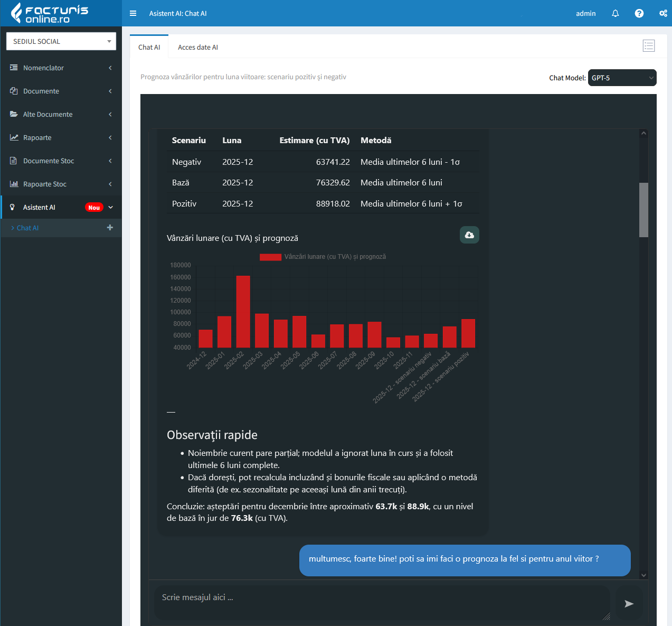
Task: Open the help question mark icon
Action: pyautogui.click(x=639, y=13)
